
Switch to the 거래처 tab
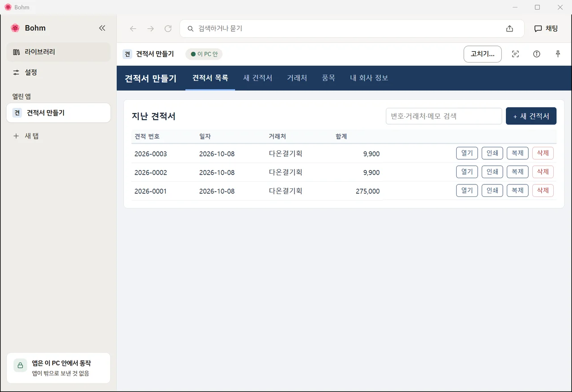[297, 78]
